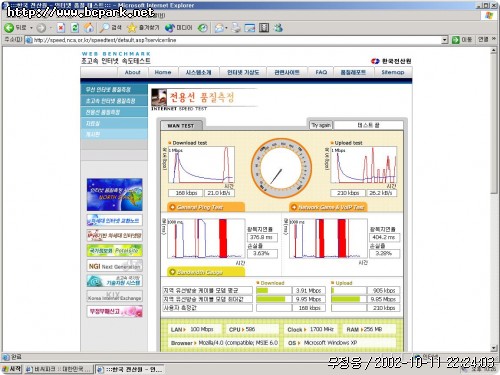Screen dimensions: 500x375
Task: Click the NGI Next Generation banner
Action: pos(114,266)
